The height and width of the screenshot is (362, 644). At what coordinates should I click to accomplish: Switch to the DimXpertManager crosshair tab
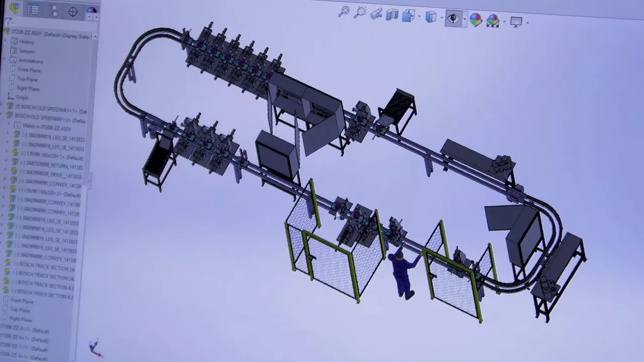click(72, 12)
